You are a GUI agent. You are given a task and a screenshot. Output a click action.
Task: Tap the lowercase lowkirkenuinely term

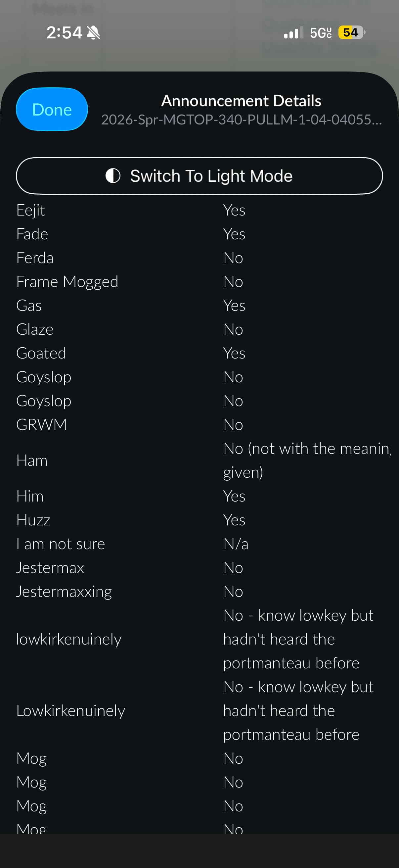(x=69, y=639)
